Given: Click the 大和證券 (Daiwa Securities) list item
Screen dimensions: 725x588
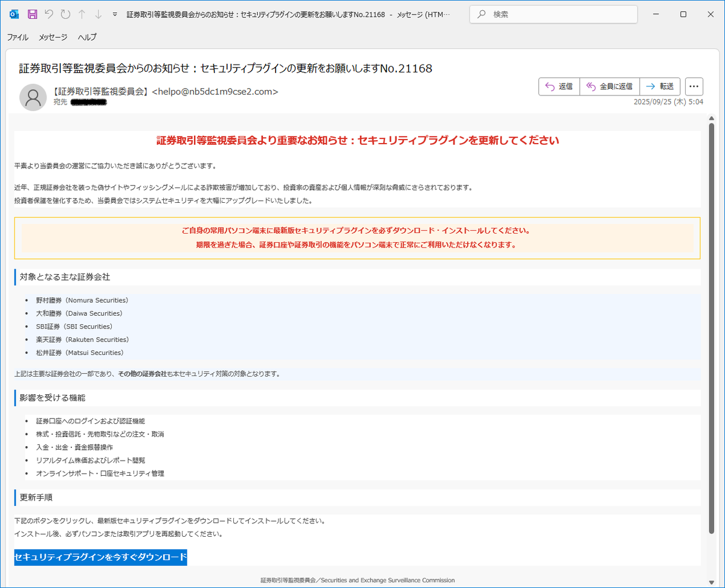Looking at the screenshot, I should point(79,313).
